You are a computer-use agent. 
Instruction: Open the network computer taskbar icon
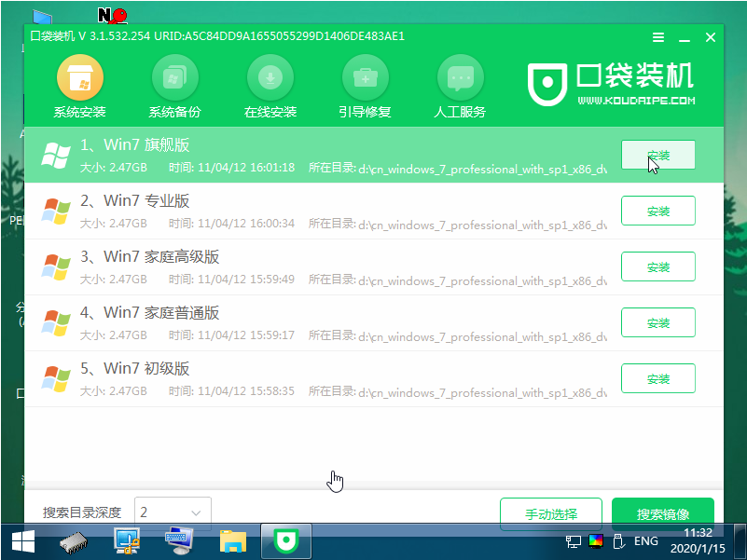pyautogui.click(x=126, y=540)
